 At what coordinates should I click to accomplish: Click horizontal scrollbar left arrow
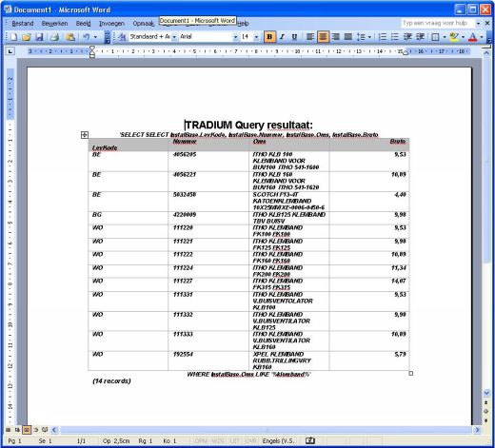[54, 430]
